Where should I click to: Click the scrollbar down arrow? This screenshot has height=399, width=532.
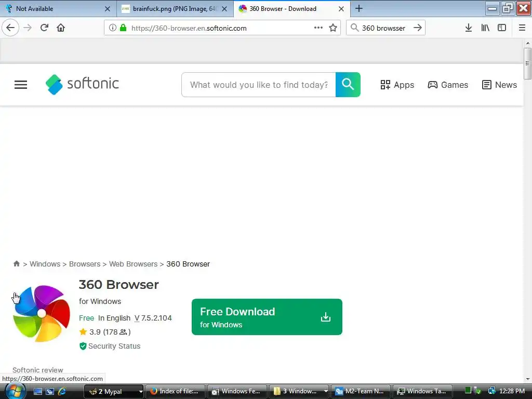pos(527,379)
